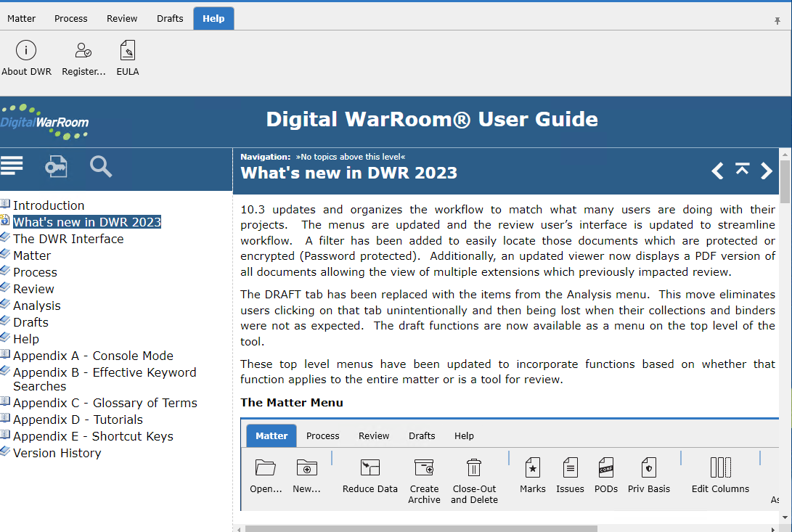Select What's new in DWR 2023 topic
Screen dimensions: 792x532
(87, 222)
